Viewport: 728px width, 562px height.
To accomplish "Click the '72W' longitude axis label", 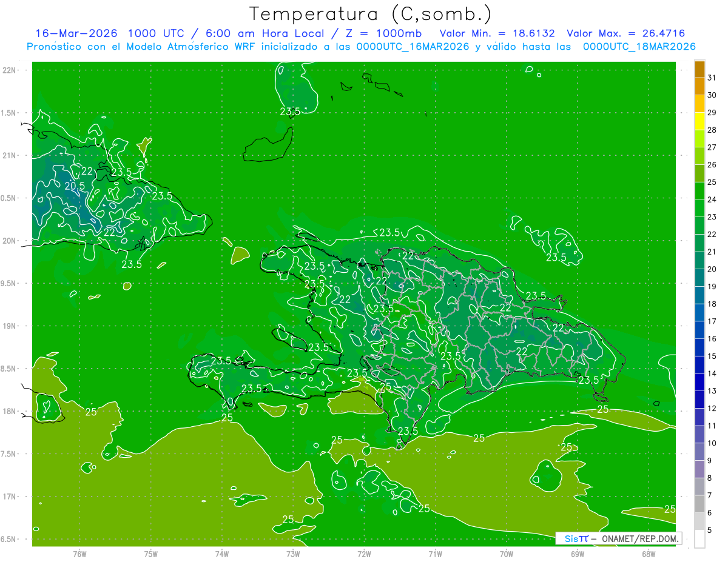I will pyautogui.click(x=364, y=554).
